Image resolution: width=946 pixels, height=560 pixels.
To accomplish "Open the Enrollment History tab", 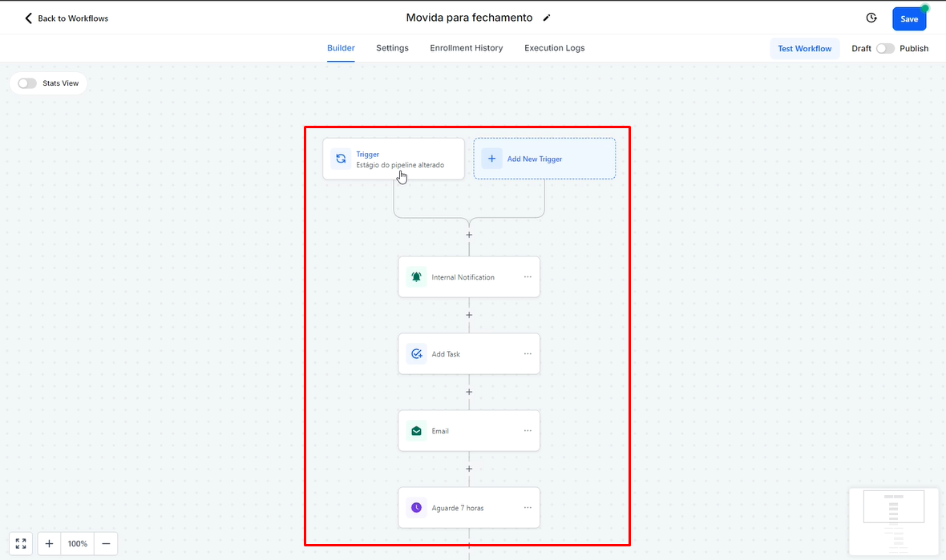I will 466,48.
